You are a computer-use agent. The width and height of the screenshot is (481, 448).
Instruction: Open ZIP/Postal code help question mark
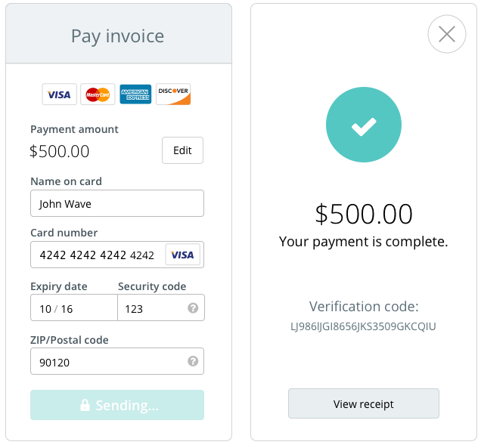pos(193,362)
